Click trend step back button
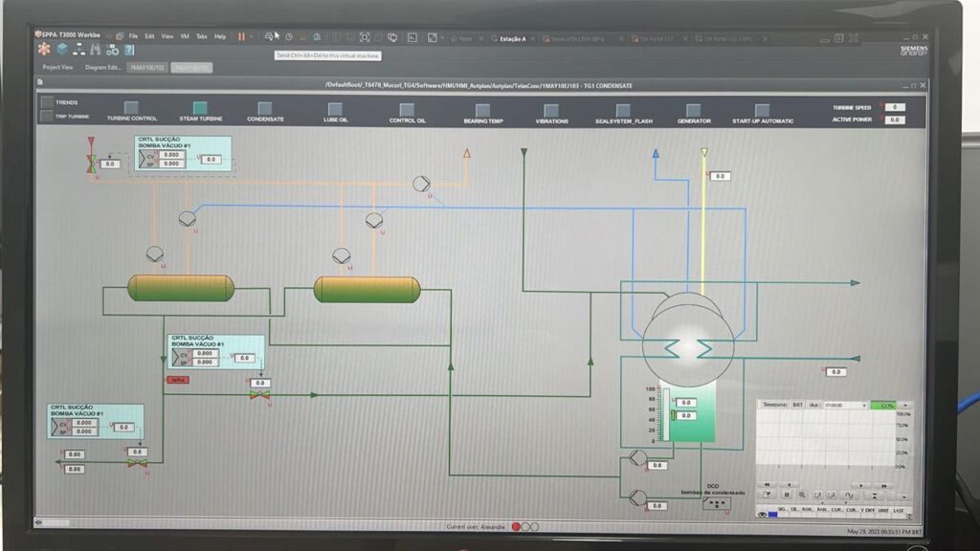The image size is (980, 551). click(x=790, y=485)
